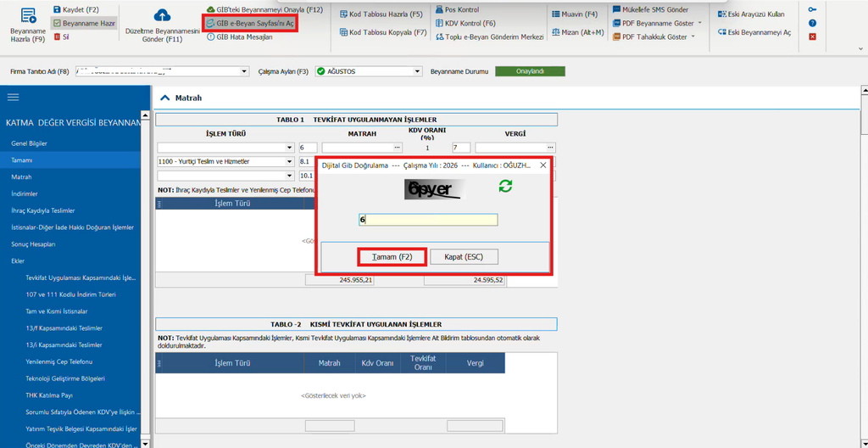Toggle the Beyanname Hazır checkbox

[57, 23]
